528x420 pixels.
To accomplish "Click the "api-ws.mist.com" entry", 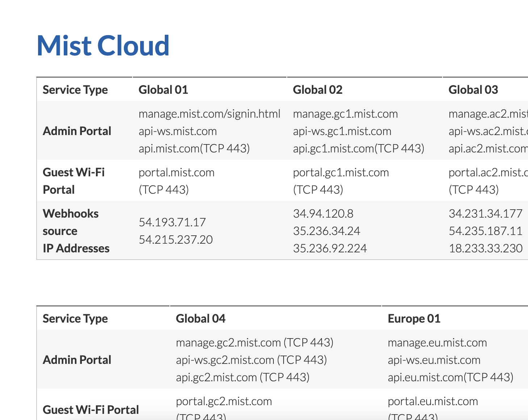I will coord(178,131).
